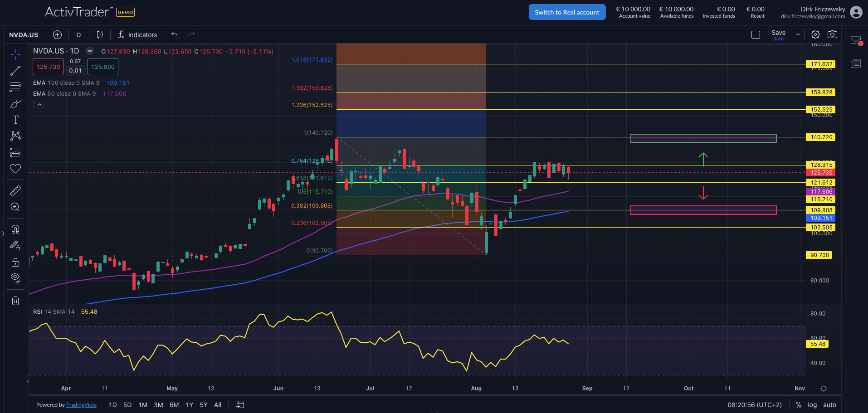Hide all drawings with eye icon

[x=15, y=278]
